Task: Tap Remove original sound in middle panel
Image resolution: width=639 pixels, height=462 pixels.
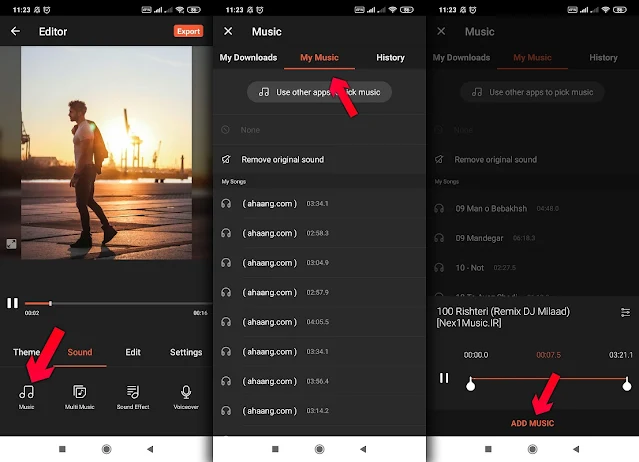Action: pyautogui.click(x=320, y=159)
